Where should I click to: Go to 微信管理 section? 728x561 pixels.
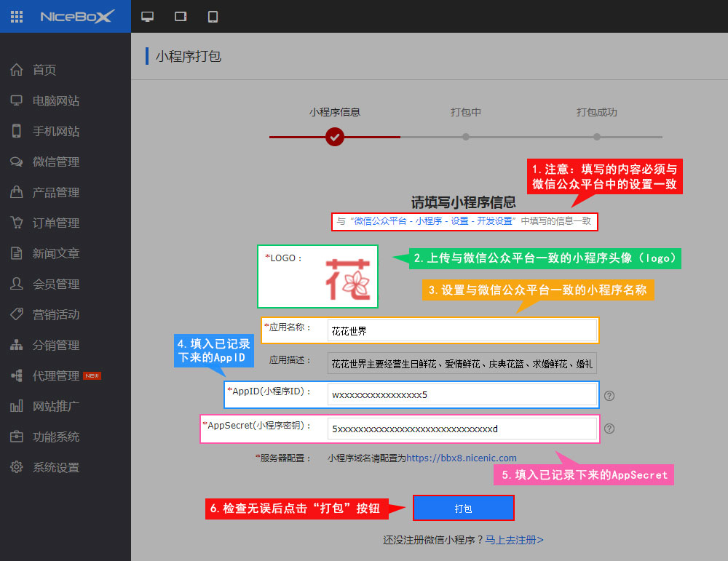click(55, 162)
